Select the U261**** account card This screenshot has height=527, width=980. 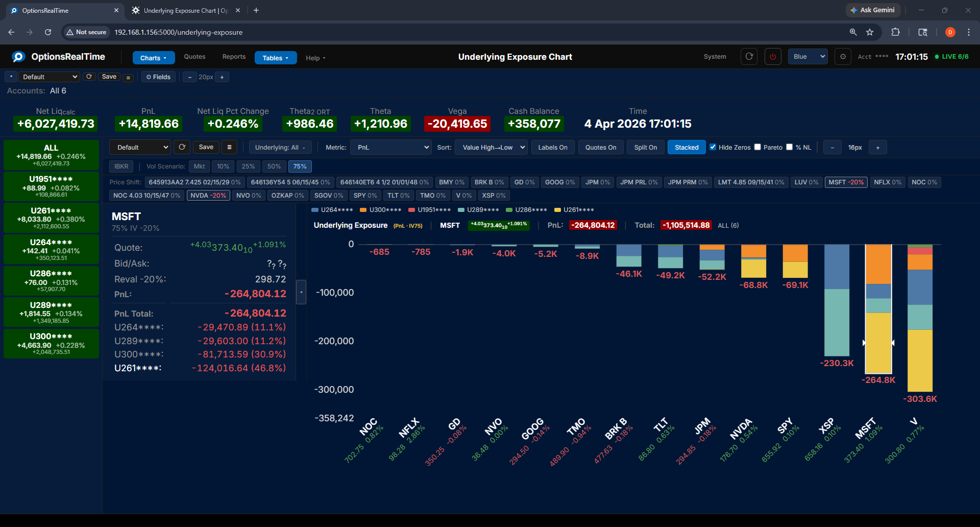(51, 218)
